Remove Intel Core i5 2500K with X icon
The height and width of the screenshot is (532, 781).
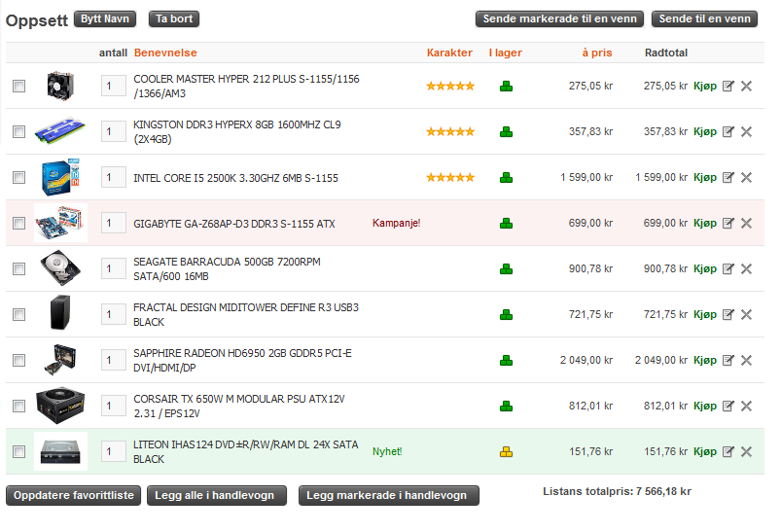click(x=746, y=178)
